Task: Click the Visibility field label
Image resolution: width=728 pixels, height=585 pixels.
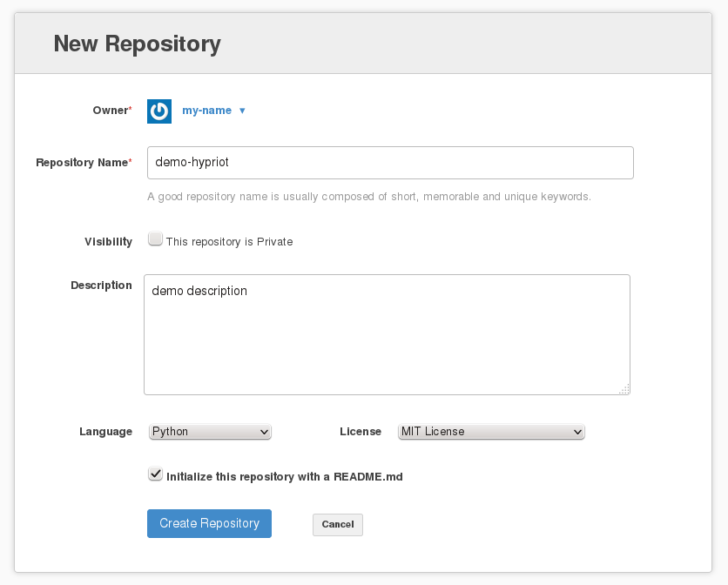Action: 108,241
